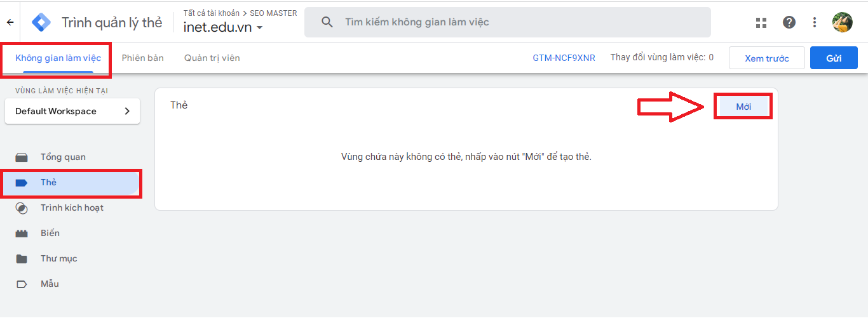Click the back arrow icon
Viewport: 868px width, 330px height.
(10, 22)
